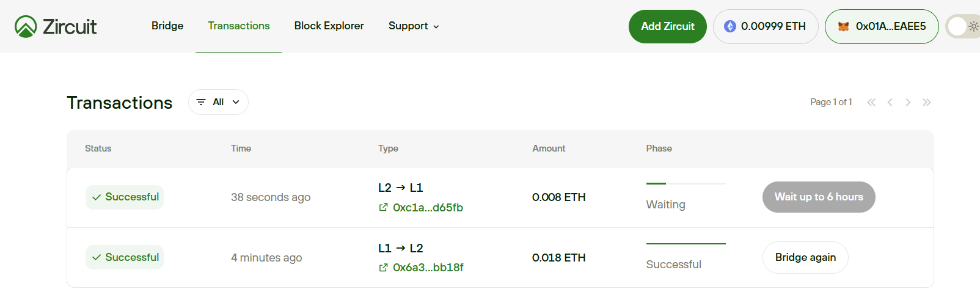The width and height of the screenshot is (980, 300).
Task: Go to previous page arrow
Action: click(x=890, y=102)
